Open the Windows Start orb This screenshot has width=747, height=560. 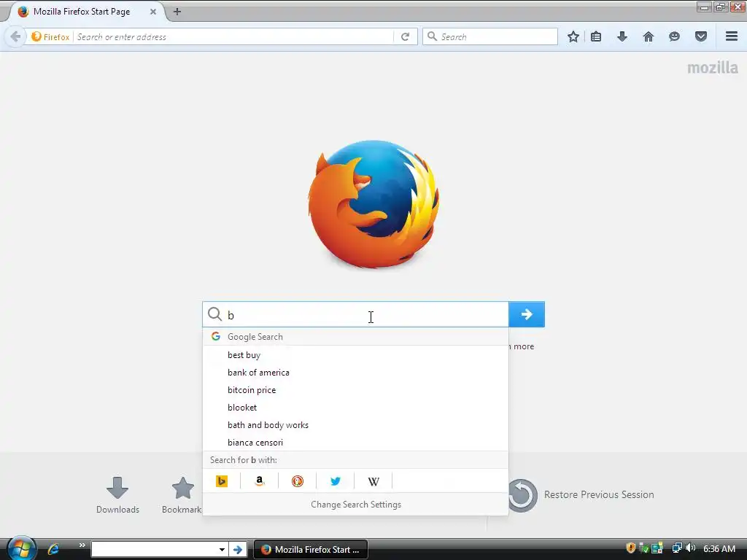(x=22, y=548)
